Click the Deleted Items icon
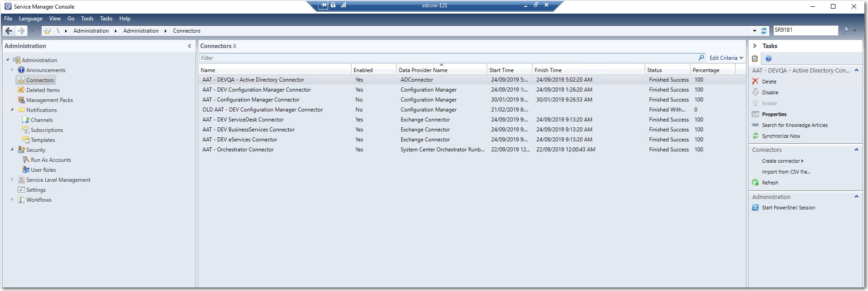 click(x=21, y=90)
